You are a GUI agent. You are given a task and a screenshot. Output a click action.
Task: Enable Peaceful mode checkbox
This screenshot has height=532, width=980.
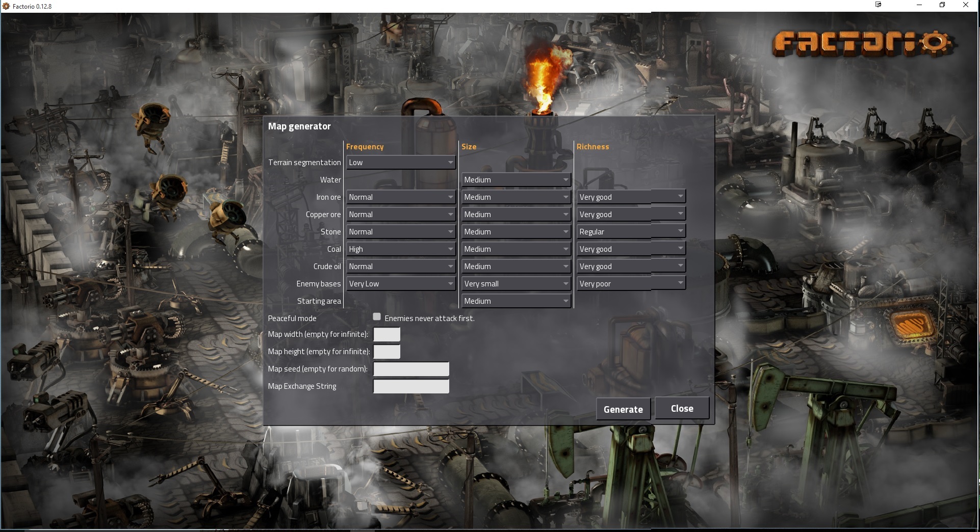(377, 317)
